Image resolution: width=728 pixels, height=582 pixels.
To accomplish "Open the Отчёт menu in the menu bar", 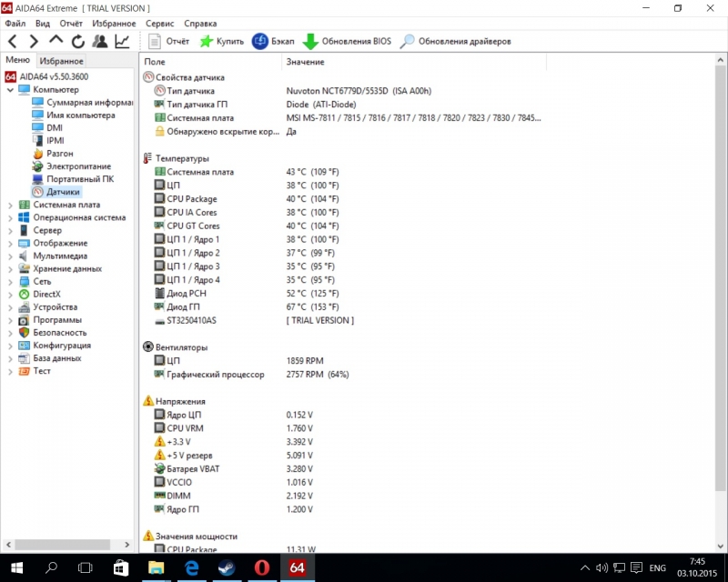I will (71, 24).
